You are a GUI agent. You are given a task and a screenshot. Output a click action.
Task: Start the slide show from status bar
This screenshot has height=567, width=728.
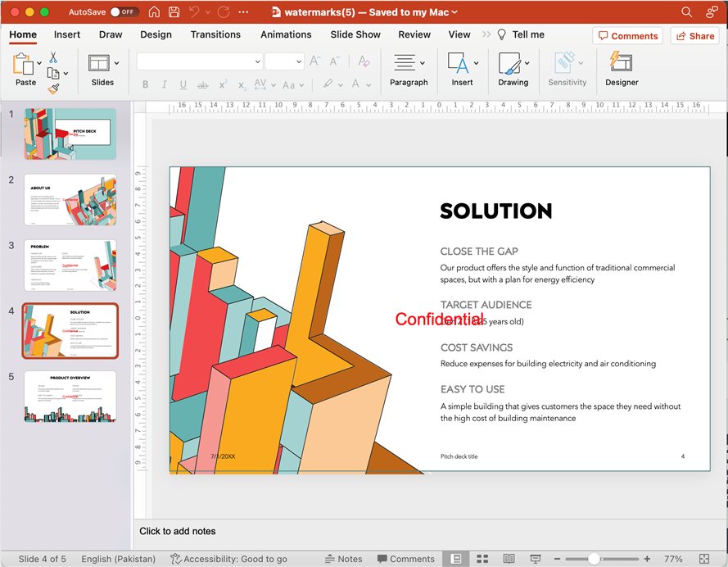point(536,559)
